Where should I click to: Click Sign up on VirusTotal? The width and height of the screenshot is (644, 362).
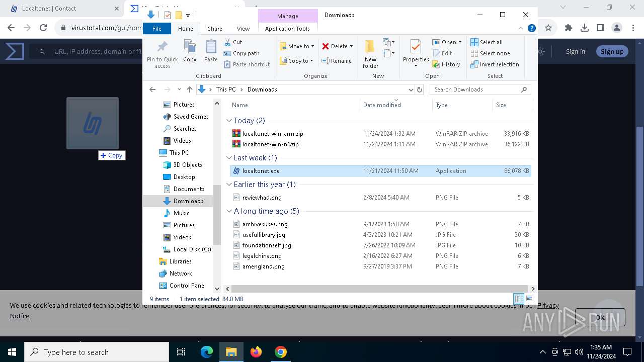point(612,51)
